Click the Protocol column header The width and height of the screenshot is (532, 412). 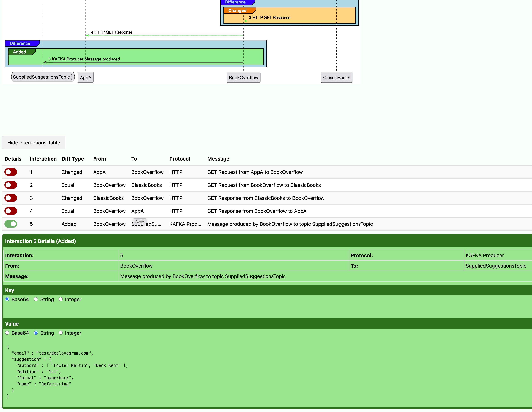[179, 159]
